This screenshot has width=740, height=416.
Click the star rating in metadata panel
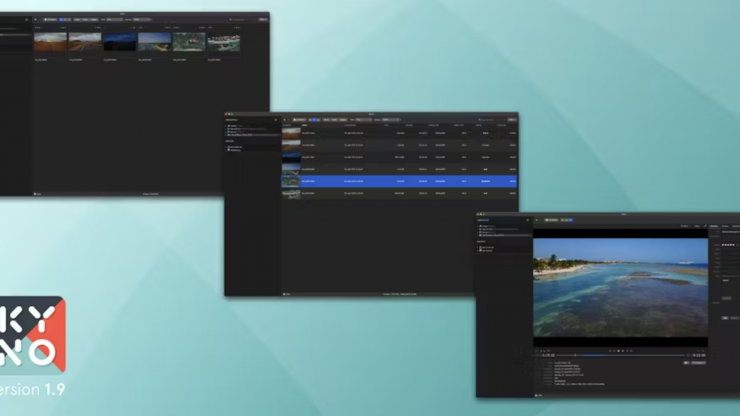[x=728, y=244]
